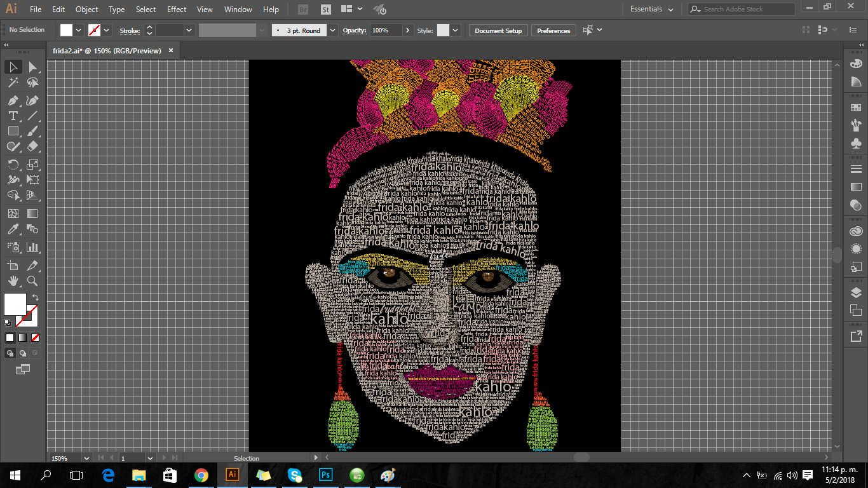868x488 pixels.
Task: Open the artboard number dropdown
Action: tap(151, 458)
